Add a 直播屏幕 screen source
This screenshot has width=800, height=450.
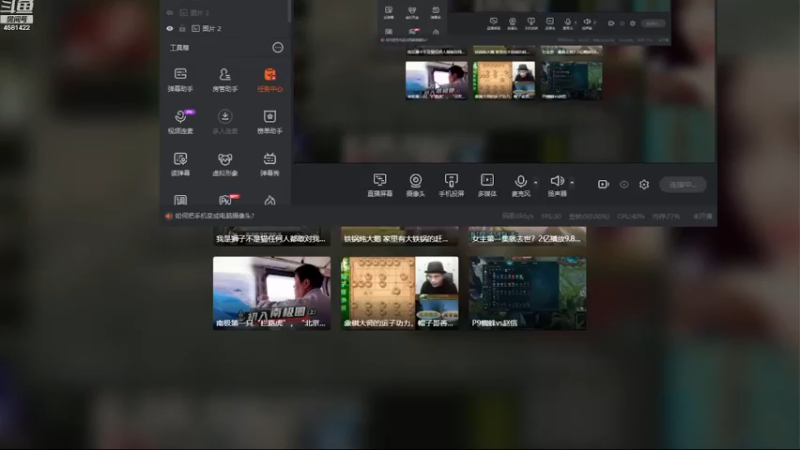[380, 185]
